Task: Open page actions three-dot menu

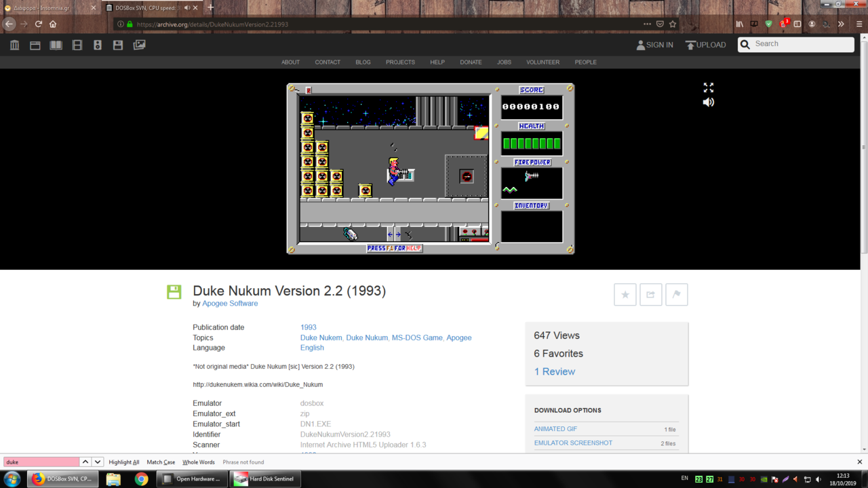Action: point(647,24)
